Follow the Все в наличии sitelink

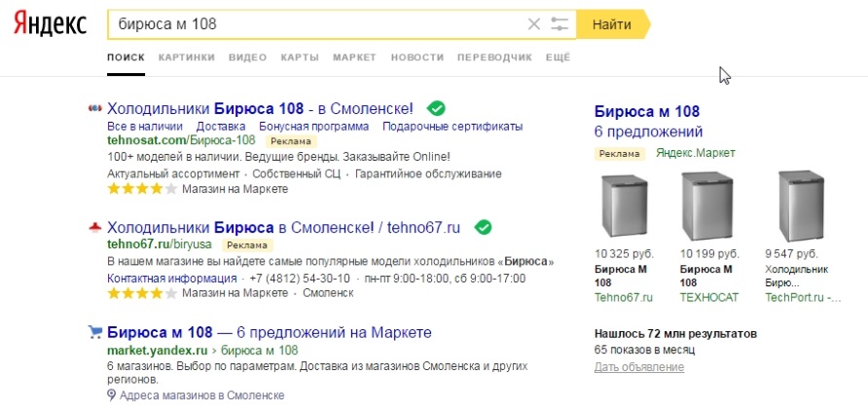pyautogui.click(x=145, y=127)
